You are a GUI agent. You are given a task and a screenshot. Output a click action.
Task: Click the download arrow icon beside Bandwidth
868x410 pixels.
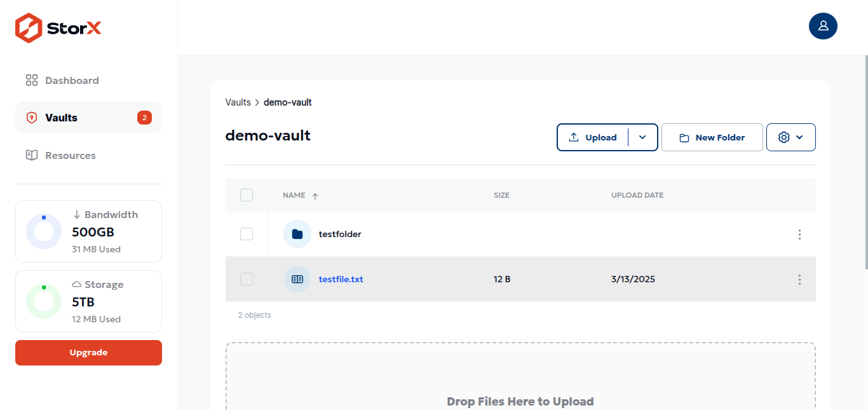[x=77, y=215]
